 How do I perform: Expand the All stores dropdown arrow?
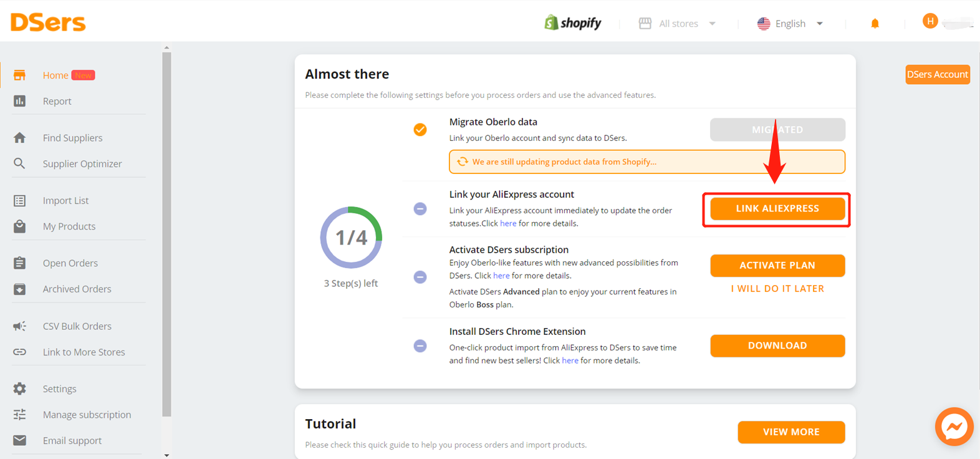pyautogui.click(x=712, y=24)
